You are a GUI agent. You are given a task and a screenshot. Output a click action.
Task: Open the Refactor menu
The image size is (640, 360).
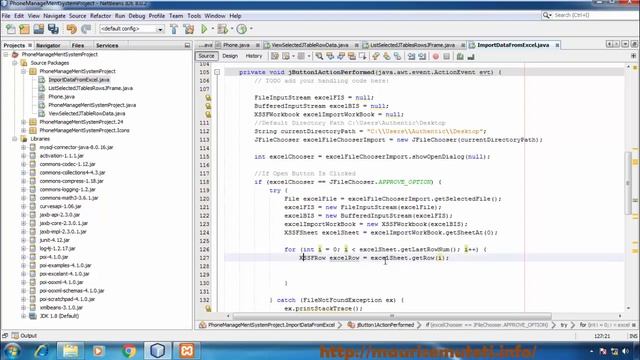pos(100,16)
